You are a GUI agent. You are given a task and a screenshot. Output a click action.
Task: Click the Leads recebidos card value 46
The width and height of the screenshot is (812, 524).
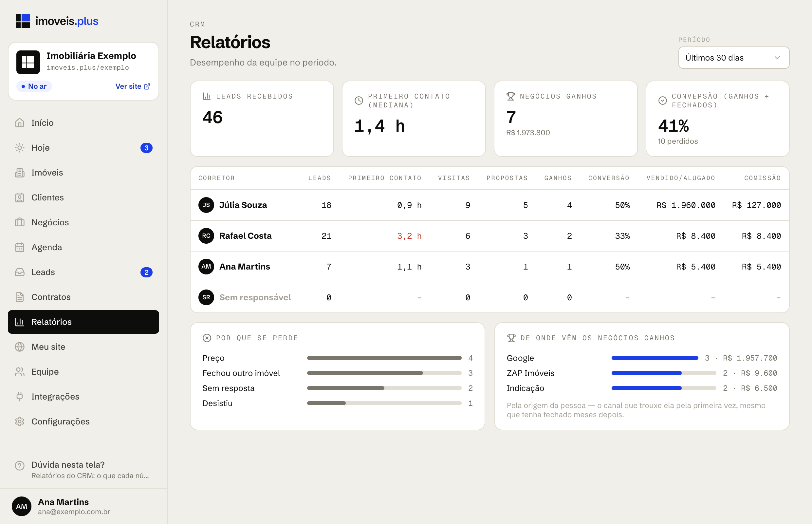212,117
